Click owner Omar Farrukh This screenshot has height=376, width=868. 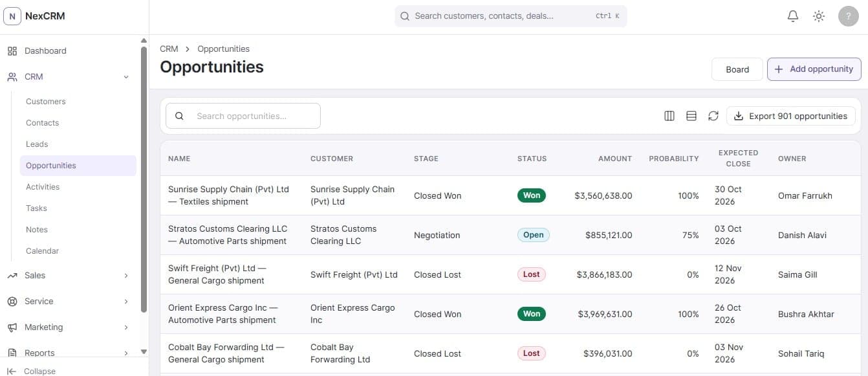tap(805, 195)
